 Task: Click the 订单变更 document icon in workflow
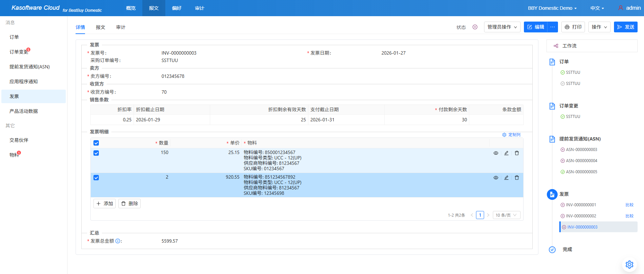[552, 106]
